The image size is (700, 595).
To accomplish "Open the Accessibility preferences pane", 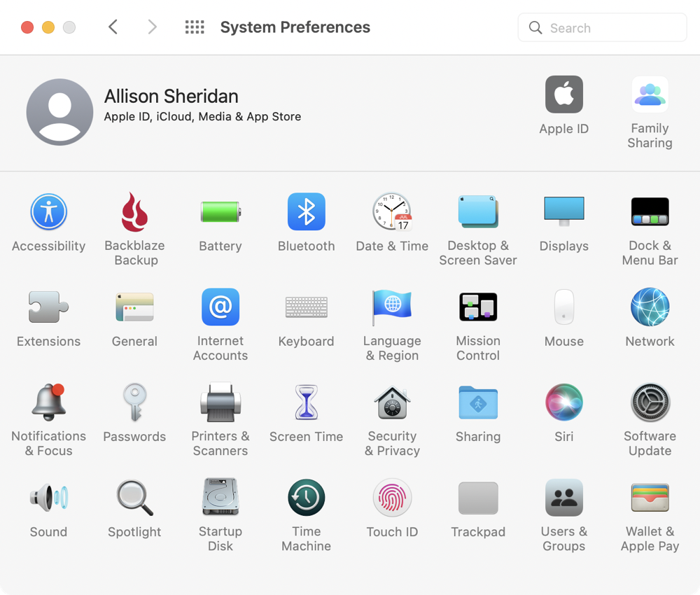I will [48, 212].
